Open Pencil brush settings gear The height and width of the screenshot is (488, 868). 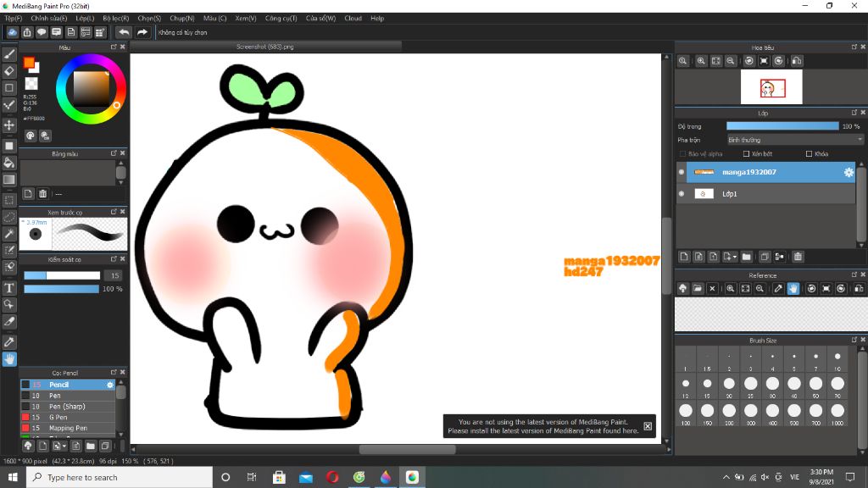click(x=110, y=385)
